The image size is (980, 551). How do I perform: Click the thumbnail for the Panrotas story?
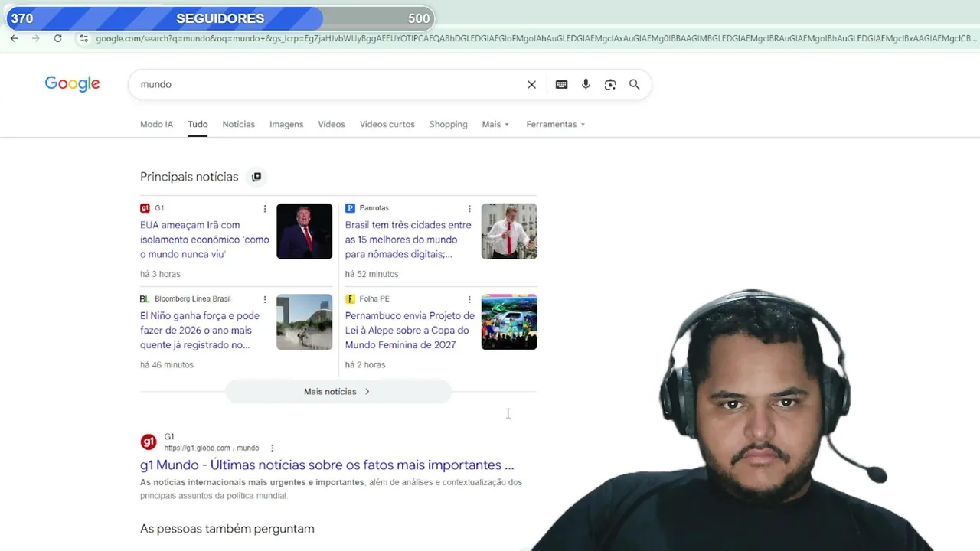point(509,231)
